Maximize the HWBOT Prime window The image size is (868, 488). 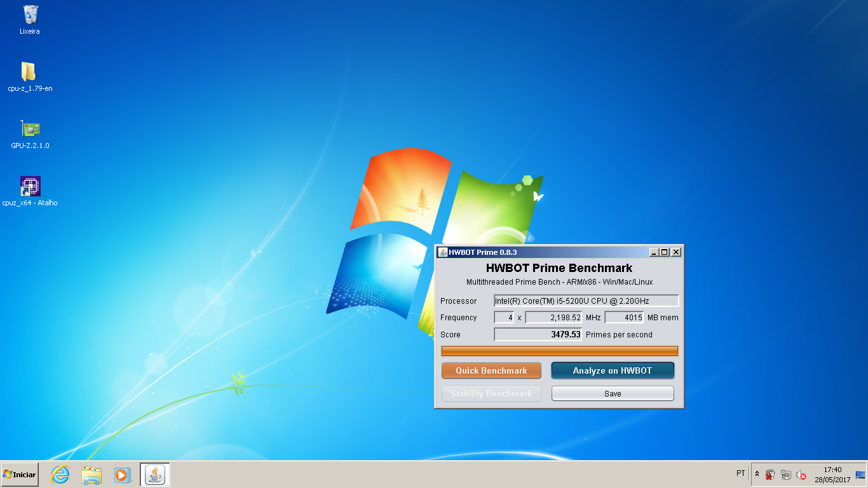665,252
